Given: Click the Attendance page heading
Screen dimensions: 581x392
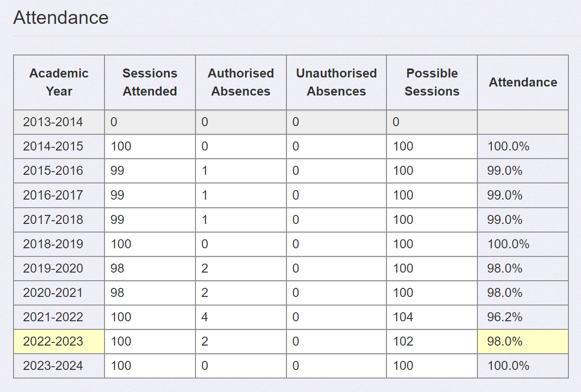Looking at the screenshot, I should [61, 18].
